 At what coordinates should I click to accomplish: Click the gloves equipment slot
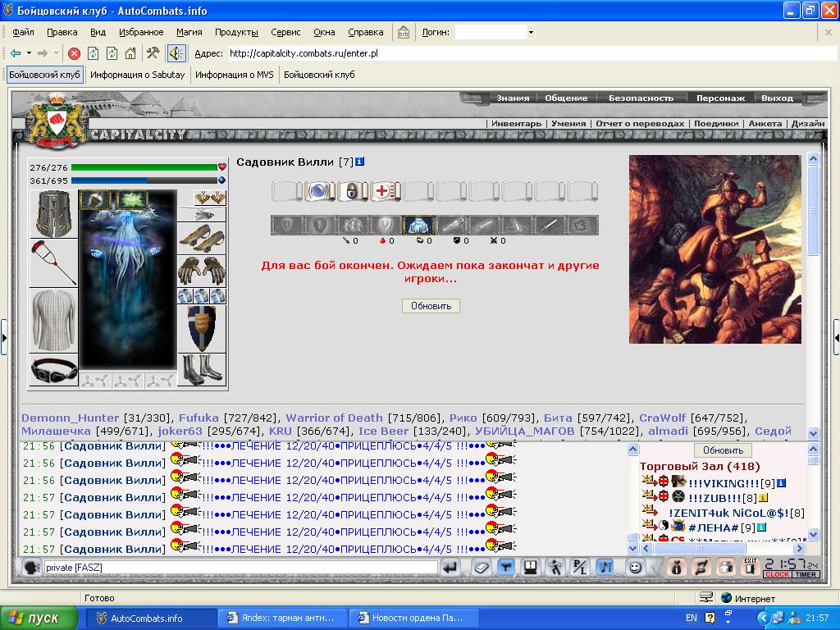coord(202,271)
